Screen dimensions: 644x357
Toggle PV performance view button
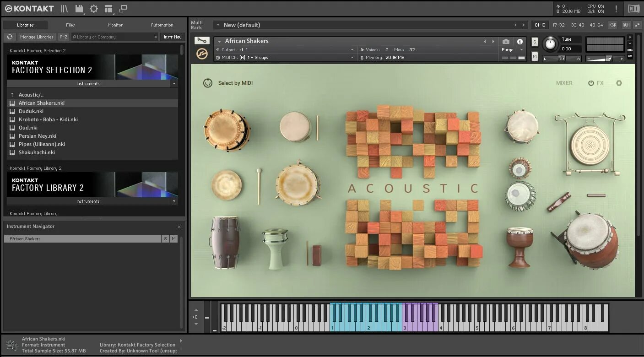[630, 56]
